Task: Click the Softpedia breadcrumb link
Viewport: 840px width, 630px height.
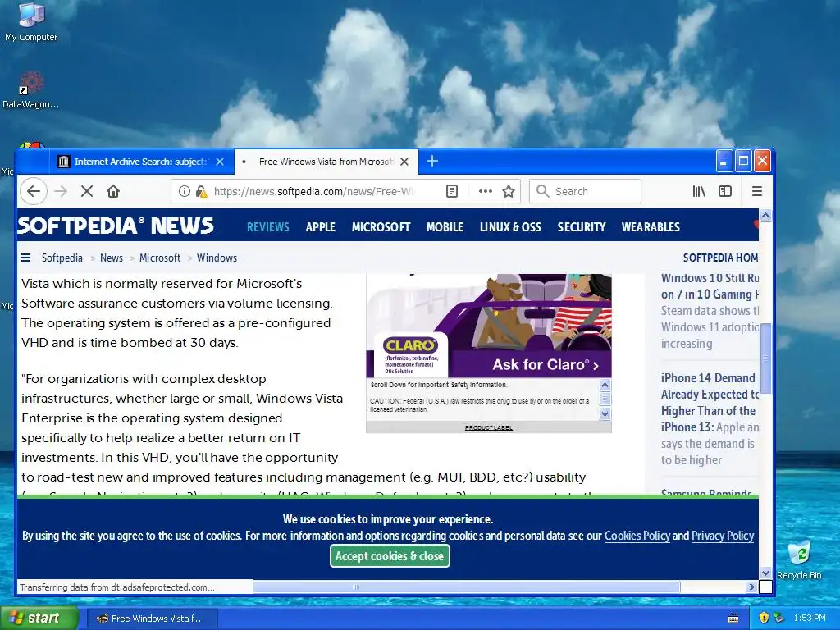Action: pos(62,258)
